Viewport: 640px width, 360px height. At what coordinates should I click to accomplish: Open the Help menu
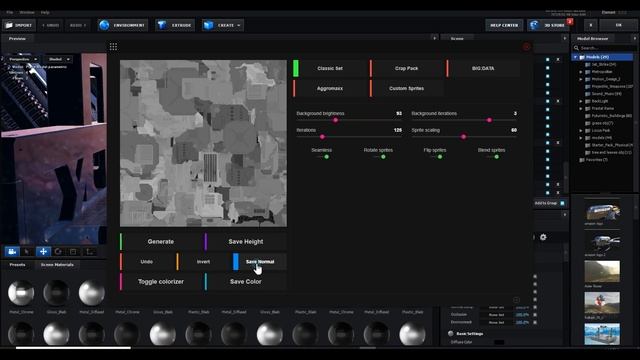(45, 13)
